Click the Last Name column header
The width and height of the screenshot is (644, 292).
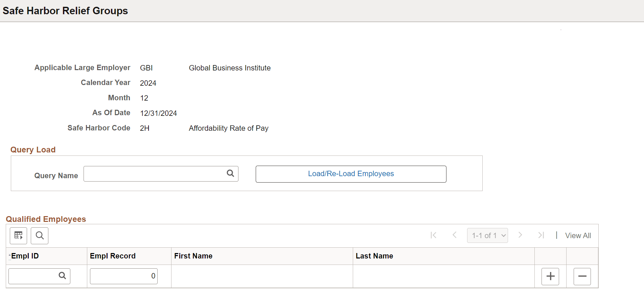pyautogui.click(x=374, y=256)
